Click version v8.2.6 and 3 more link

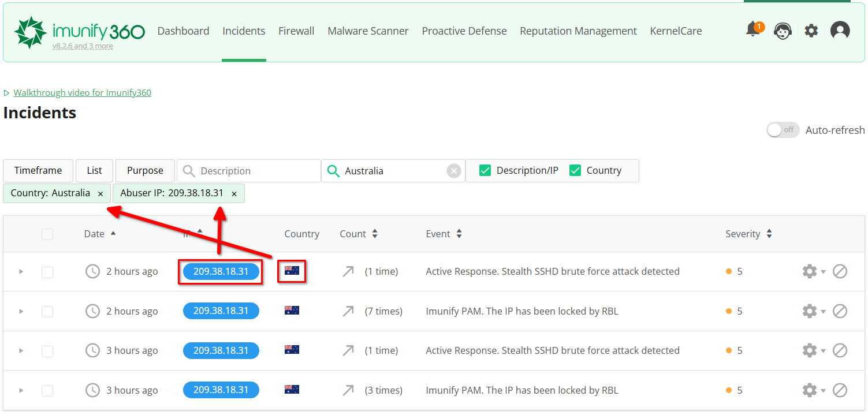(83, 46)
